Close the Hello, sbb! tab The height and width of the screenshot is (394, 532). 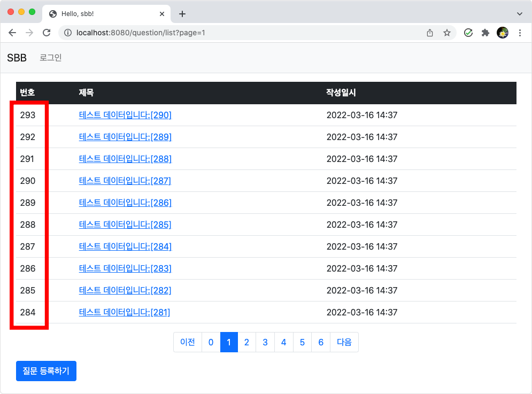(x=162, y=14)
